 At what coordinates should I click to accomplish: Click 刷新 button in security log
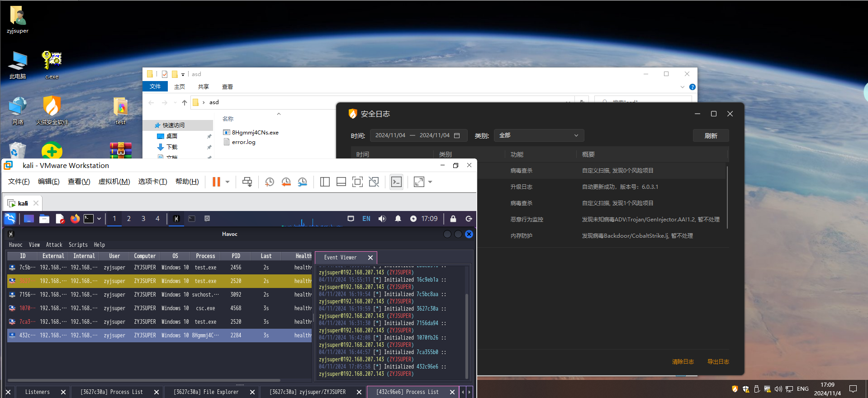pos(711,136)
